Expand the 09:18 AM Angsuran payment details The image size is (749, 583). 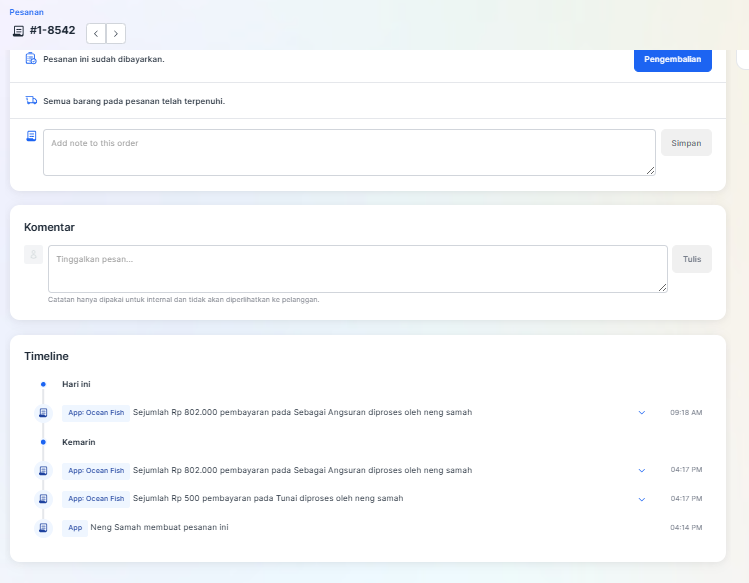pos(642,412)
